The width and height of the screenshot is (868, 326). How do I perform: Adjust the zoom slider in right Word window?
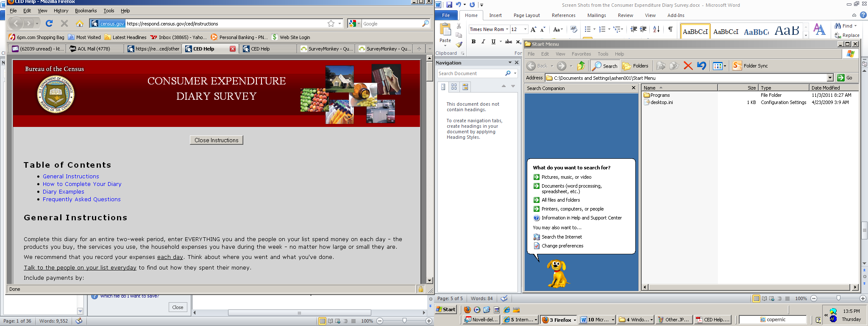point(838,298)
